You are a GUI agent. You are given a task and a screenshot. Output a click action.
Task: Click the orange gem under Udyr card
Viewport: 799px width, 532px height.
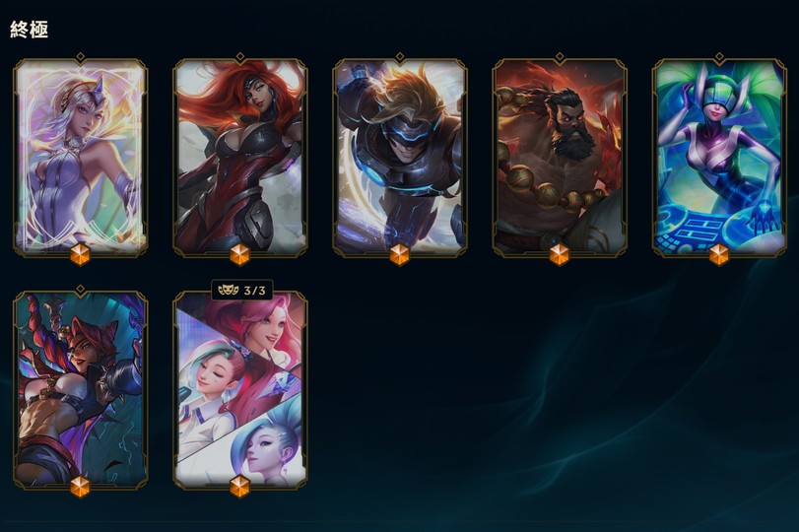click(x=560, y=255)
